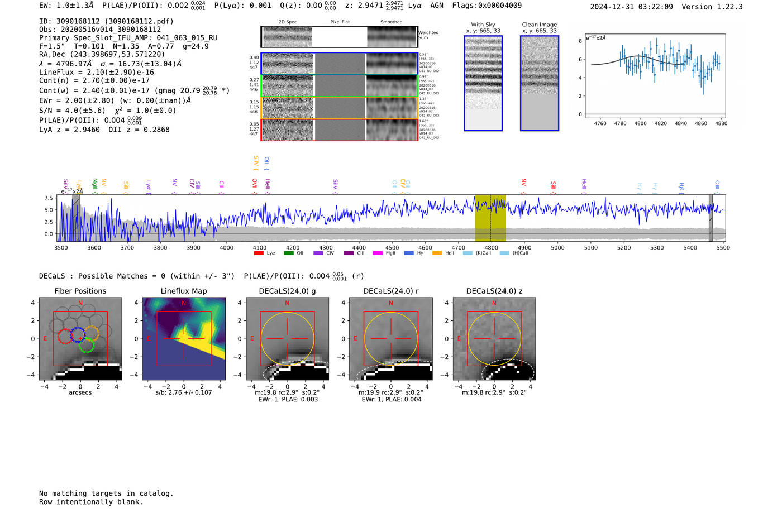Select the red-bordered fiber 2D spectrum row
Viewport: 782px width, 532px height.
point(340,130)
